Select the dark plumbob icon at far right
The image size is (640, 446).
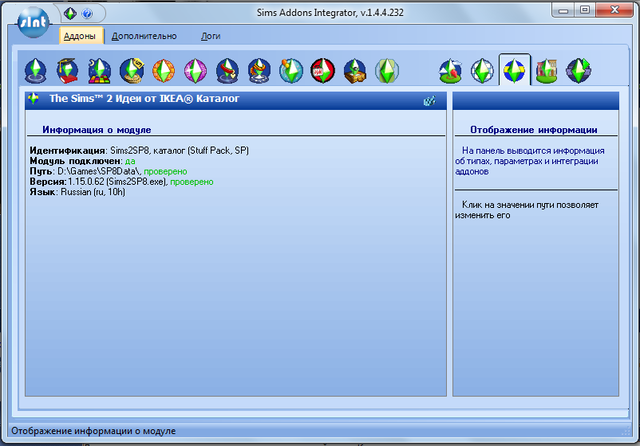click(578, 70)
